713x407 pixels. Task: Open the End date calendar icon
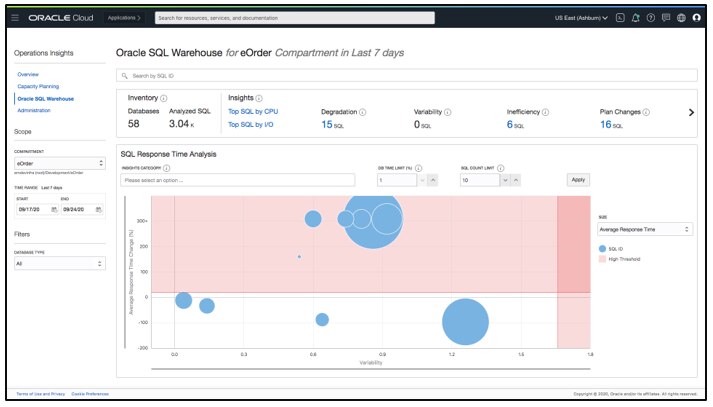(99, 209)
